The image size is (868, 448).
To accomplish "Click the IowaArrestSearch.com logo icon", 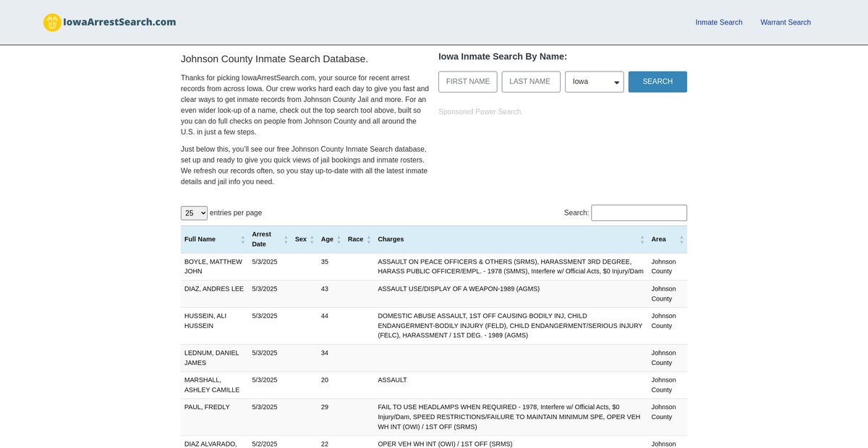I will (52, 22).
